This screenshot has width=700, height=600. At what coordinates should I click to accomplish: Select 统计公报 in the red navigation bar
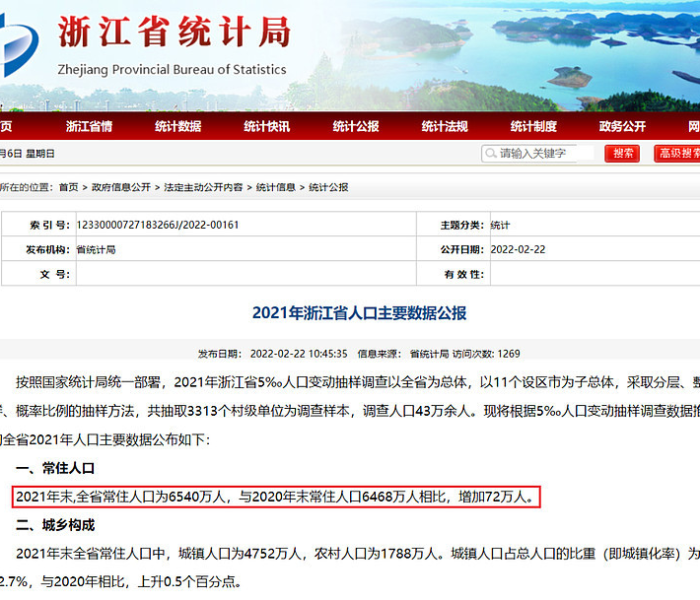(x=356, y=126)
